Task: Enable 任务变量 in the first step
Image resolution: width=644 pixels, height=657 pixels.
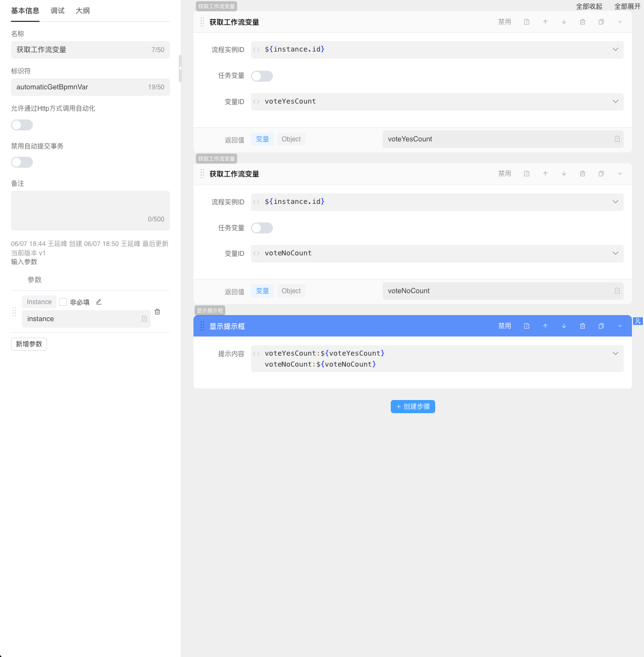Action: point(262,76)
